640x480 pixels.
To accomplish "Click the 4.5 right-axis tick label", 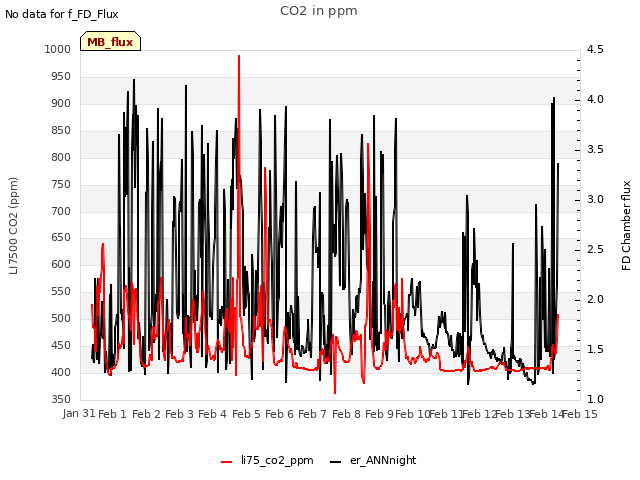I will click(595, 49).
